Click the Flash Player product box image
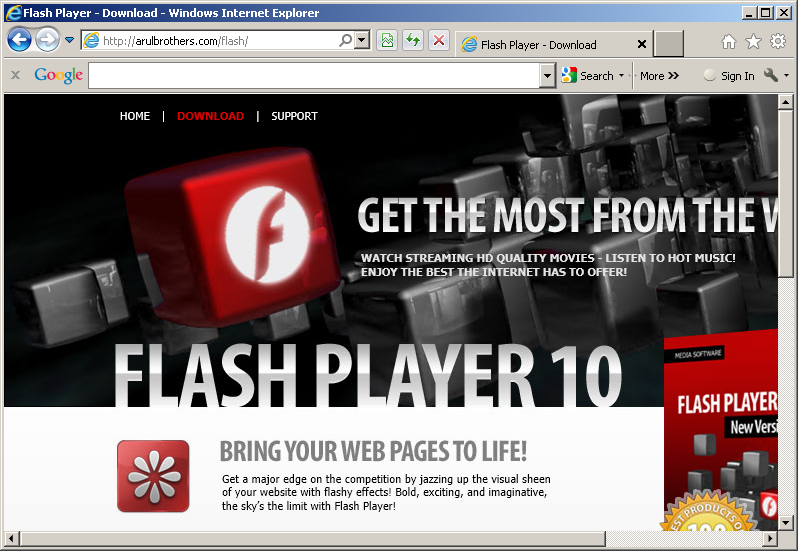The width and height of the screenshot is (798, 551). tap(721, 432)
